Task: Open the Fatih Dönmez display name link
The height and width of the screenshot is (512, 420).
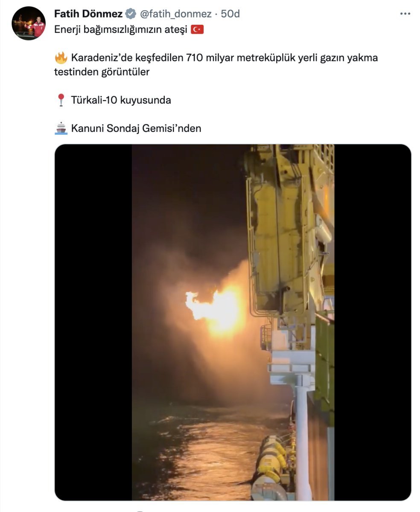Action: click(x=89, y=14)
